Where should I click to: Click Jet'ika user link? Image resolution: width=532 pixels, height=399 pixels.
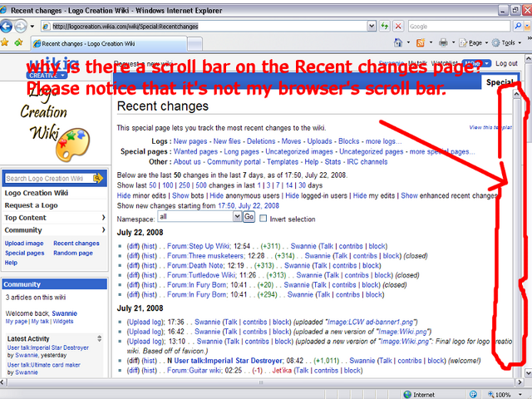tap(282, 371)
